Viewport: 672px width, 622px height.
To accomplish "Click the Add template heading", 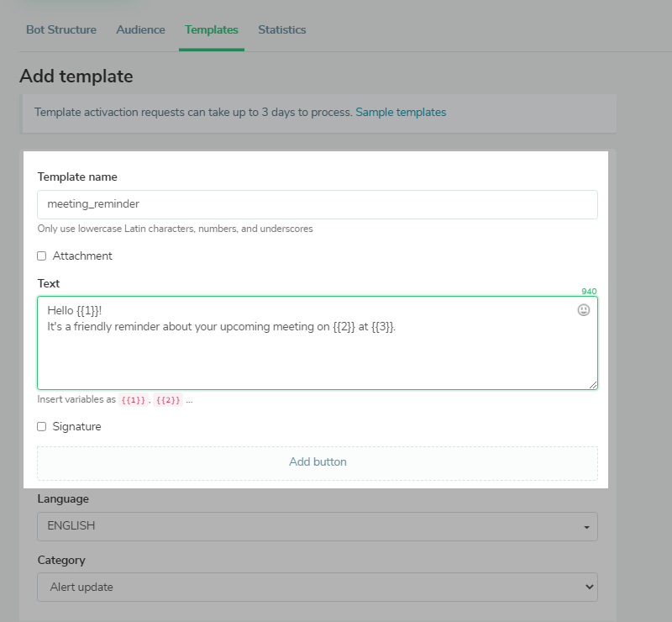I will click(76, 76).
